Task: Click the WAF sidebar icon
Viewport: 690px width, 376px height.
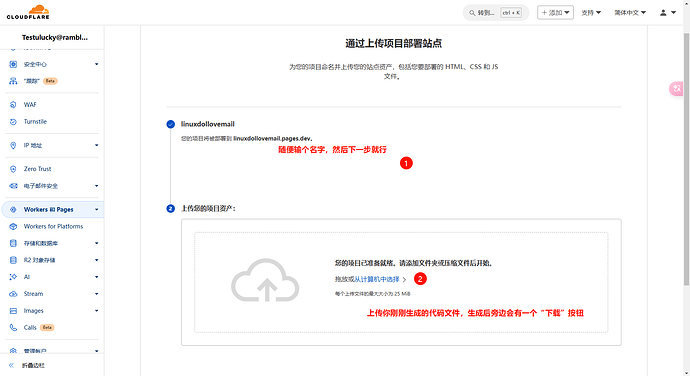Action: click(13, 105)
